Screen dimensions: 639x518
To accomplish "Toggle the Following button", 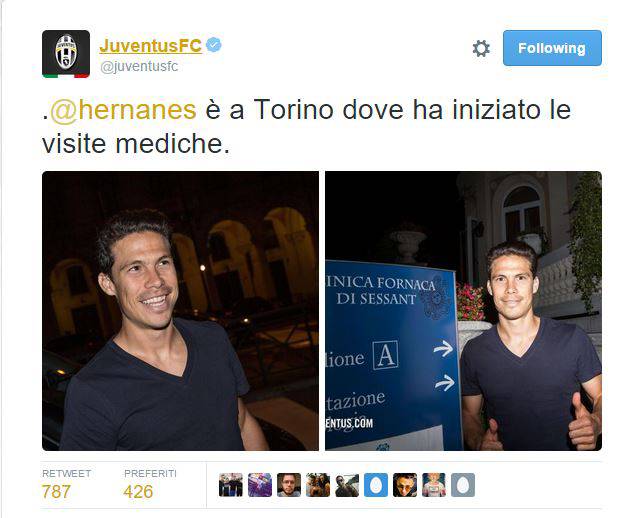I will pyautogui.click(x=552, y=48).
